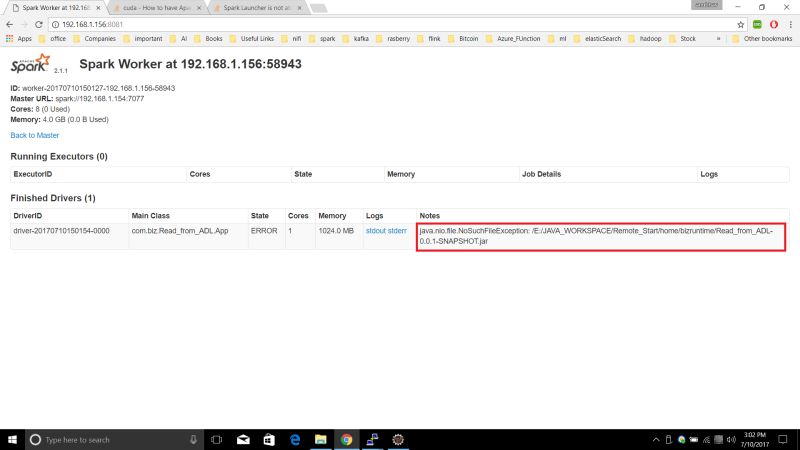This screenshot has width=800, height=450.
Task: Select the NoSuchFileException notes text
Action: (596, 236)
